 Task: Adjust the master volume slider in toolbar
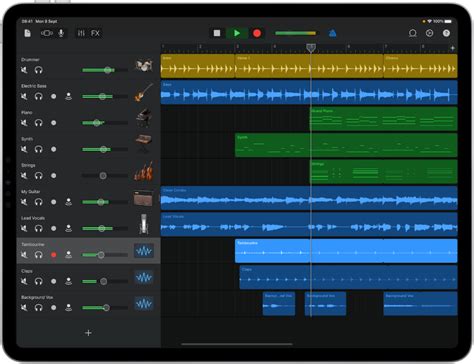296,33
